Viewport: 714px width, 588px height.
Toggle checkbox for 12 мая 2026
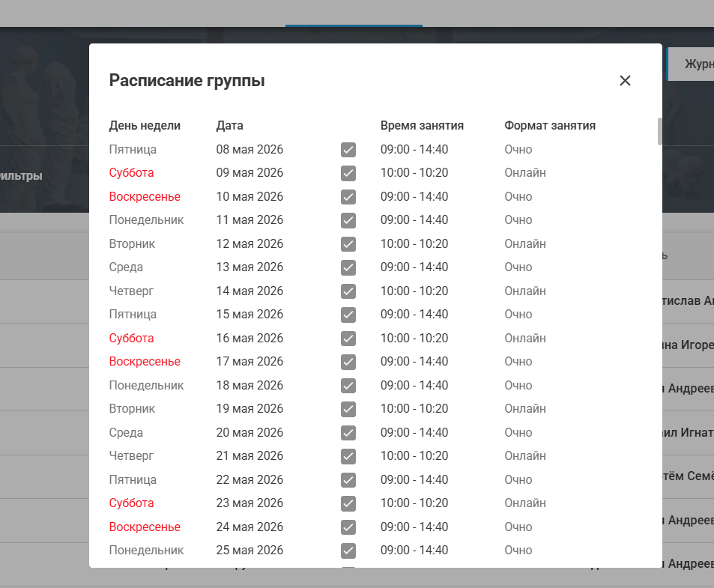tap(348, 244)
